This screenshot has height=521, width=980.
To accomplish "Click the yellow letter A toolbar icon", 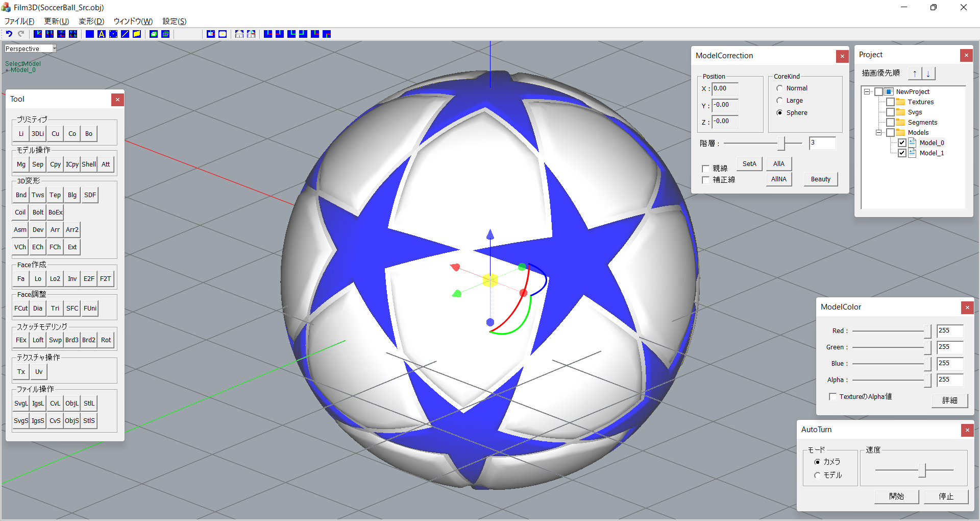I will point(102,34).
